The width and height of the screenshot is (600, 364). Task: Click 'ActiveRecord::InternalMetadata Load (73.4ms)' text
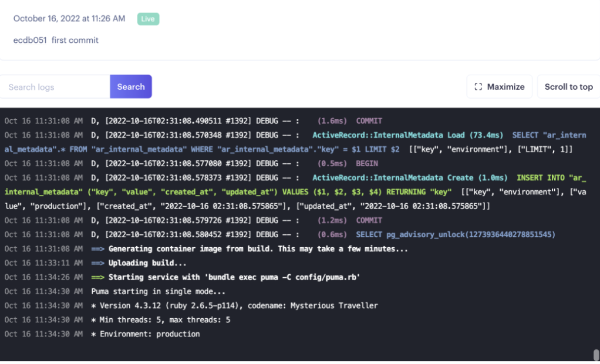407,135
